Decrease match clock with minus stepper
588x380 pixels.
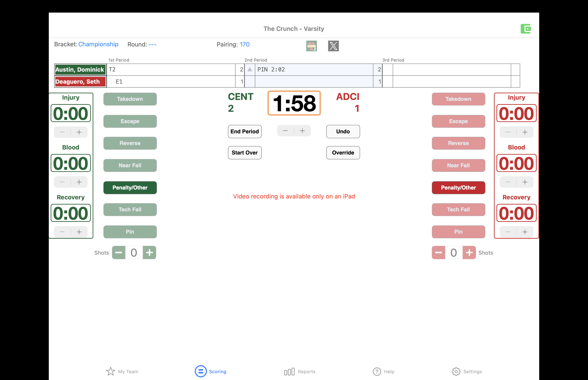click(285, 131)
